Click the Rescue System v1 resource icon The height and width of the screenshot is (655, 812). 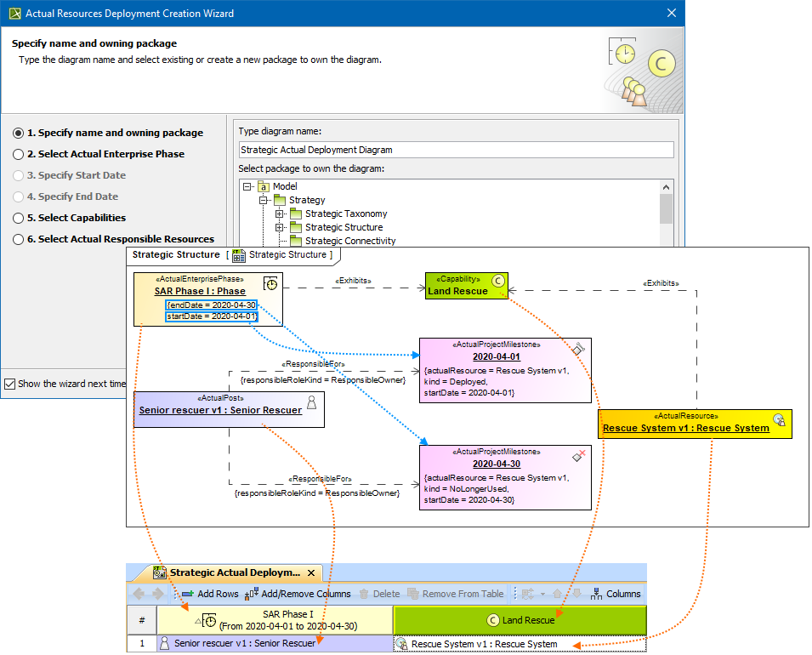[x=779, y=419]
